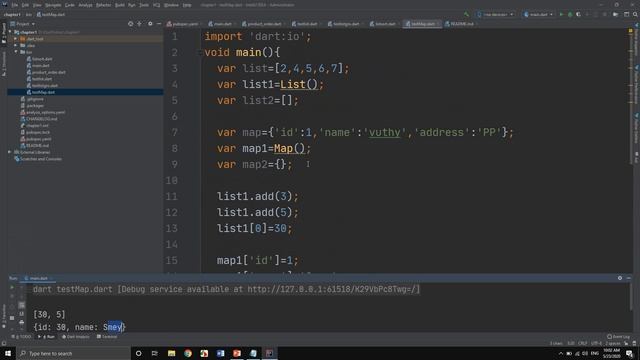This screenshot has height=360, width=640.
Task: Open the Cortana circle on the taskbar
Action: (138, 353)
